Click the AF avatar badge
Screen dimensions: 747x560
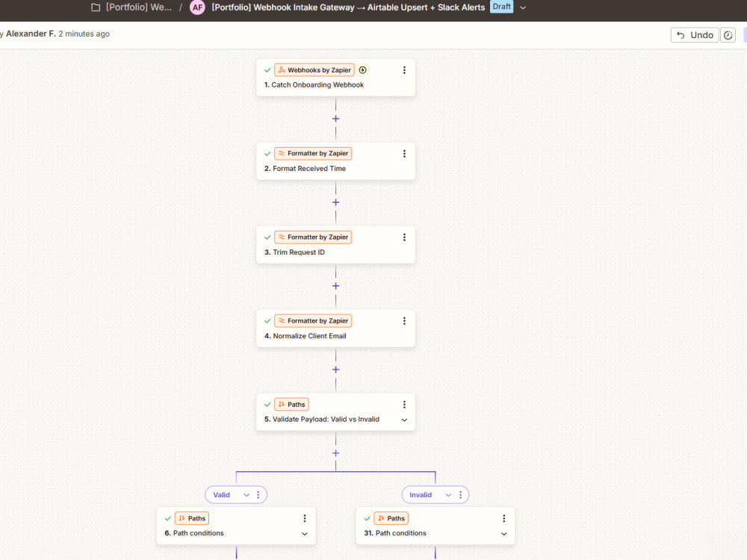tap(197, 7)
